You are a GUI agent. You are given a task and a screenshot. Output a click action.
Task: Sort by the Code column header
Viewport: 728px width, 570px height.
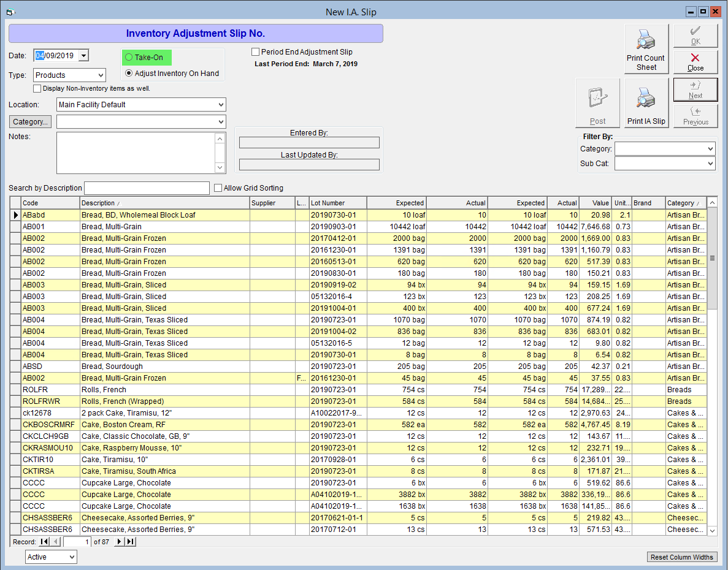click(51, 203)
